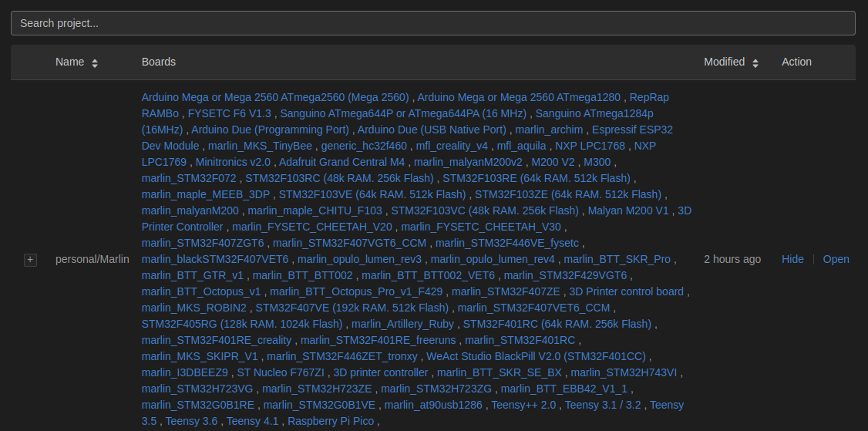Open Teensy++ 2.0 board link
Viewport: 868px width, 431px height.
point(523,406)
